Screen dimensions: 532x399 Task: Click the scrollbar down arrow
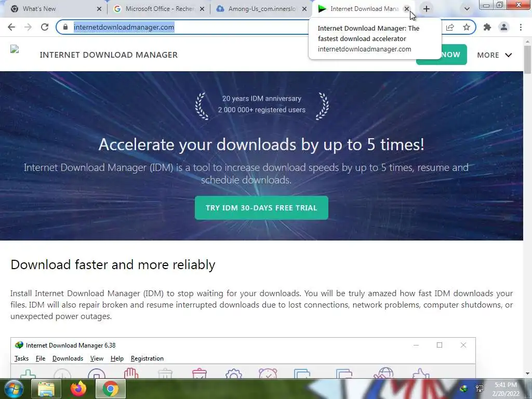pos(528,374)
